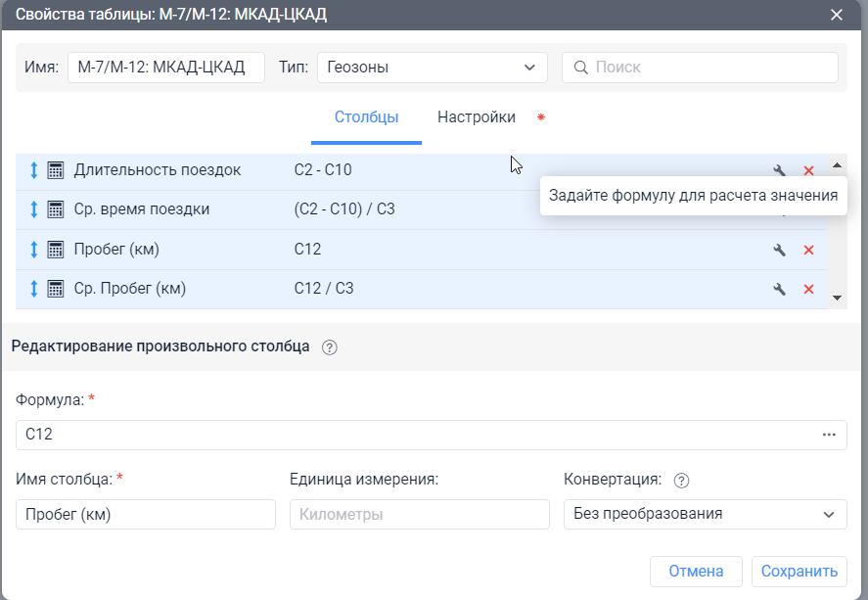Image resolution: width=868 pixels, height=600 pixels.
Task: Open formula options via ellipsis button
Action: (829, 435)
